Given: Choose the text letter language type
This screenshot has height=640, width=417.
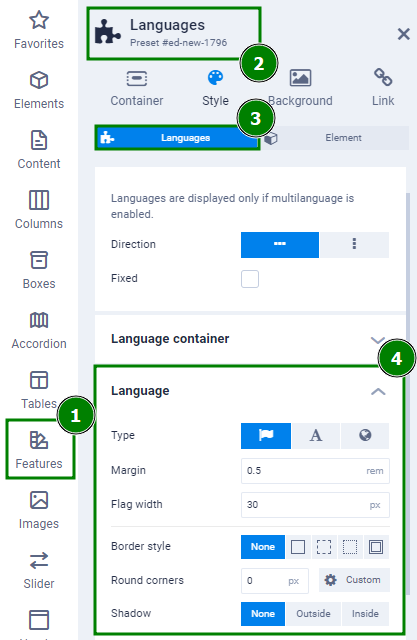Looking at the screenshot, I should point(316,436).
